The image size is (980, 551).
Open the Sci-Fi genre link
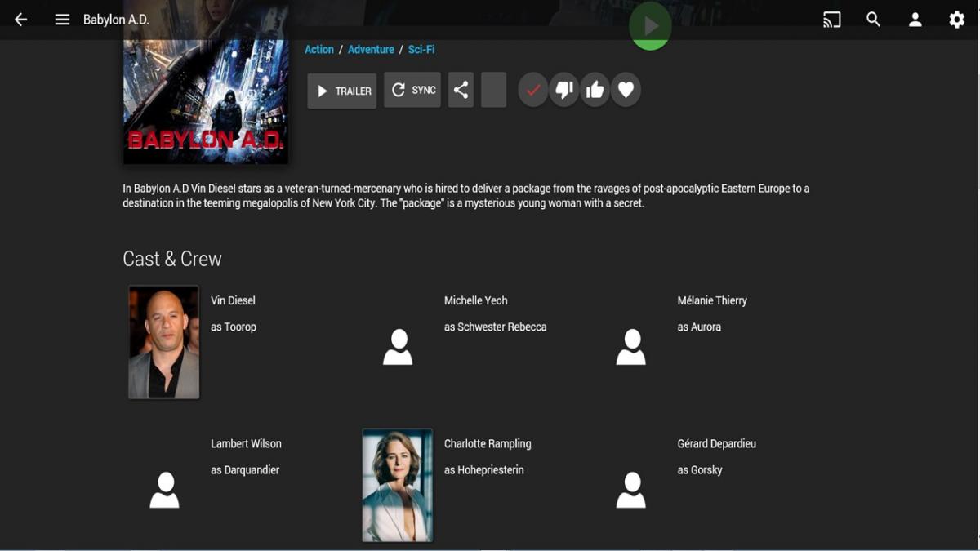click(x=421, y=50)
